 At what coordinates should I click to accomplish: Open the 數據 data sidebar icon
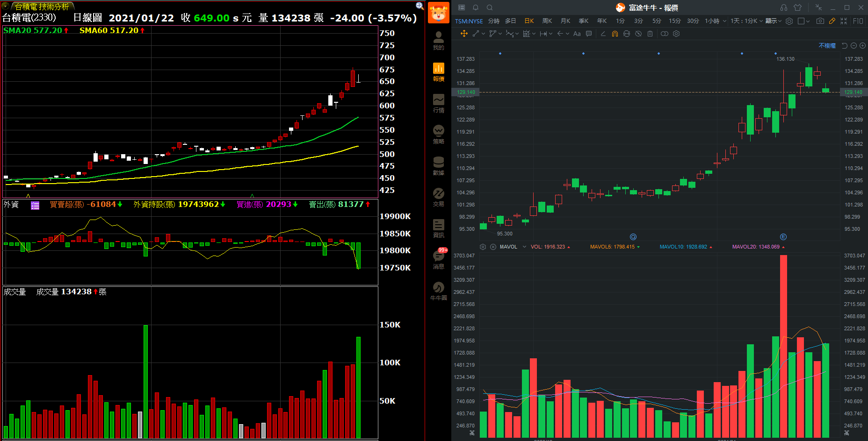pyautogui.click(x=438, y=166)
